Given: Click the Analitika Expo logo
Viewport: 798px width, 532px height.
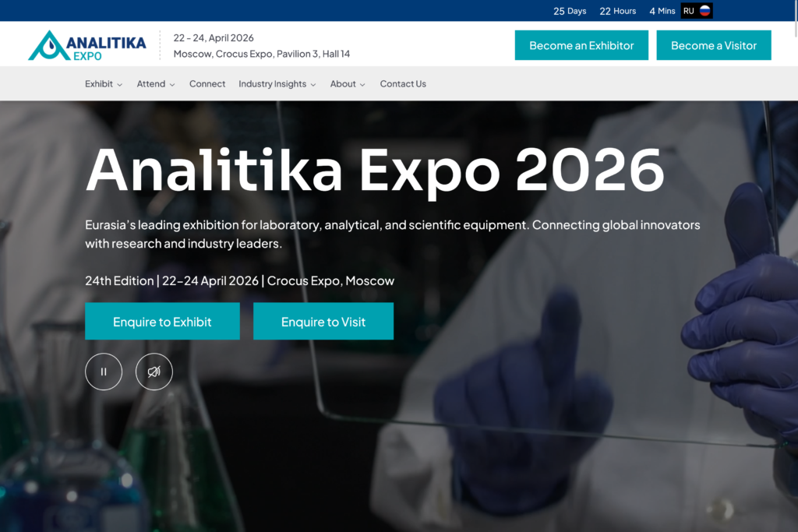Looking at the screenshot, I should (x=87, y=45).
